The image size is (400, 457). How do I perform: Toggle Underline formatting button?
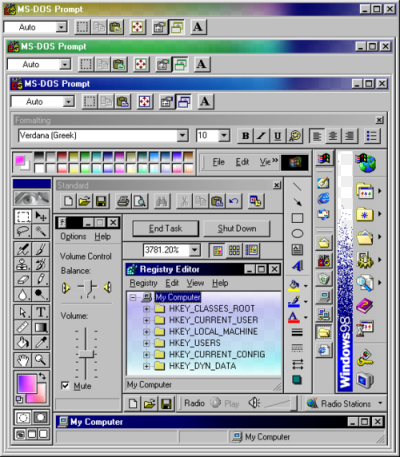point(277,136)
